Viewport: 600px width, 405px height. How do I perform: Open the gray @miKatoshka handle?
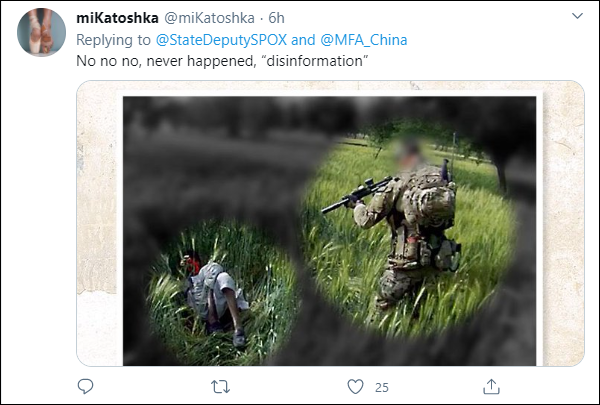click(209, 18)
